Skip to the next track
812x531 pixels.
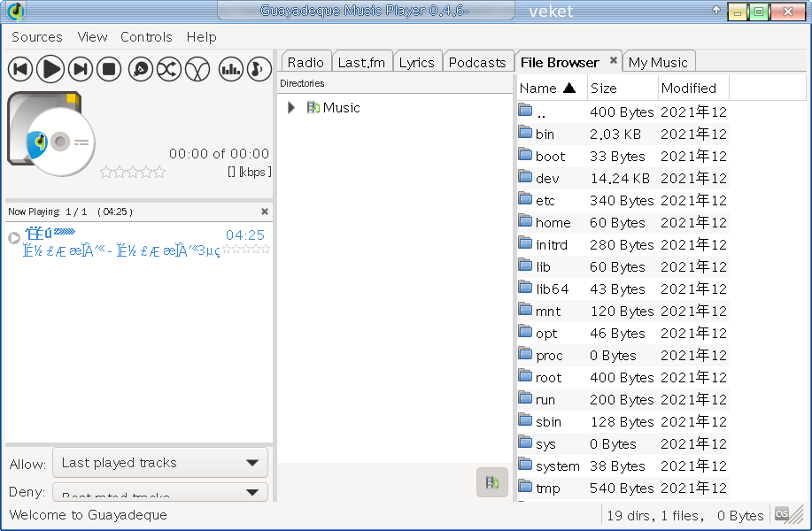[81, 69]
